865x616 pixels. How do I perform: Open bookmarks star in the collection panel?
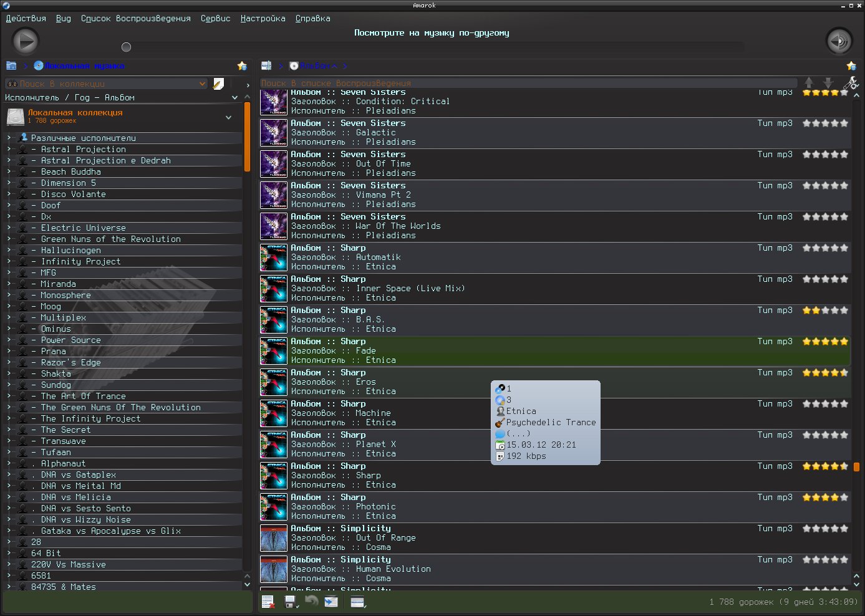pyautogui.click(x=242, y=65)
